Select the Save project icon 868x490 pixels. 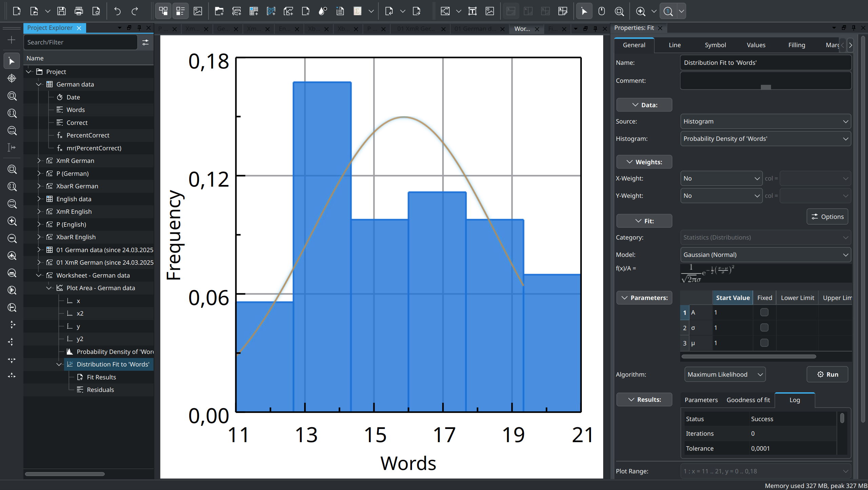pos(62,11)
